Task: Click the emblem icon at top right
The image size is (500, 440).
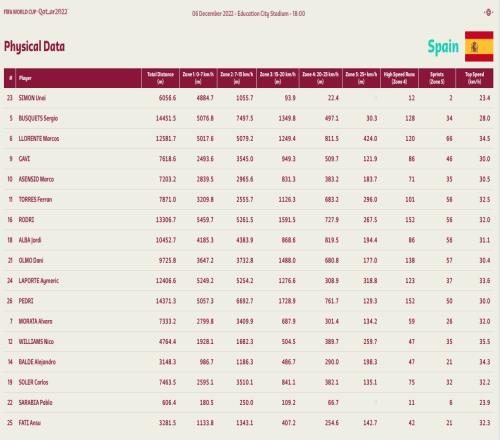Action: [x=488, y=13]
